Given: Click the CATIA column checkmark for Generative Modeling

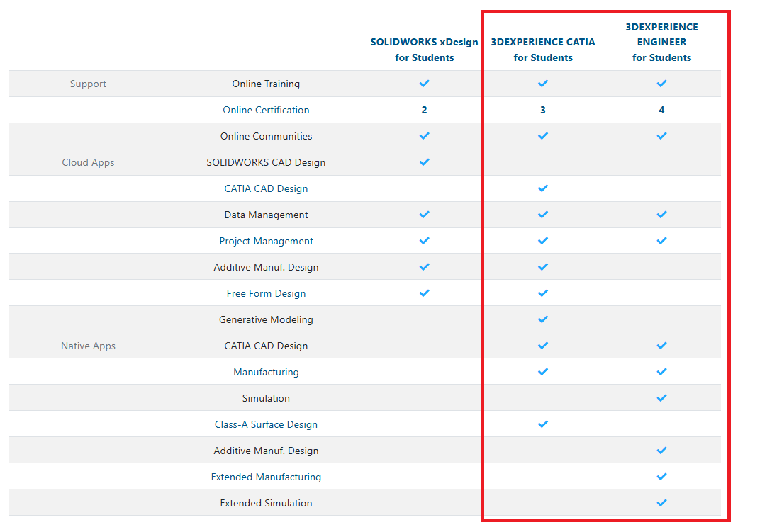Looking at the screenshot, I should [543, 319].
